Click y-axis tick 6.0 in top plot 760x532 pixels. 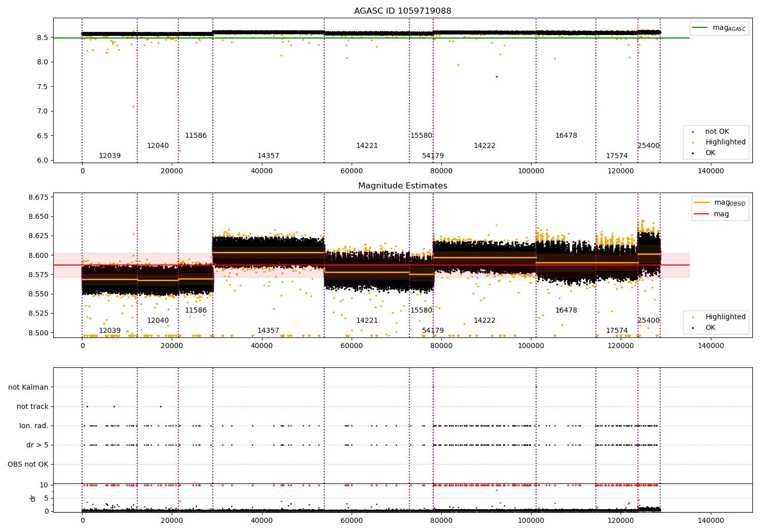(x=43, y=161)
